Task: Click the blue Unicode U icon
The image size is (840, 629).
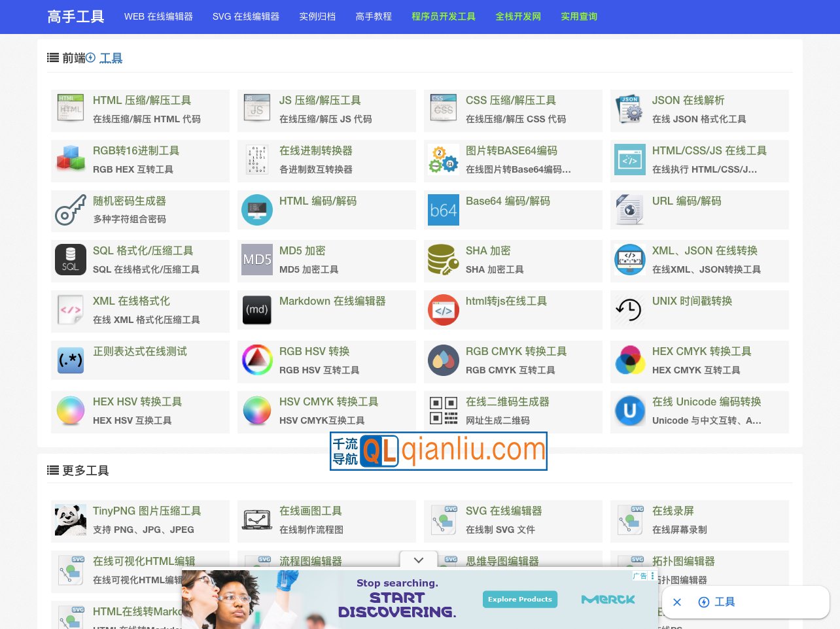Action: pyautogui.click(x=629, y=411)
